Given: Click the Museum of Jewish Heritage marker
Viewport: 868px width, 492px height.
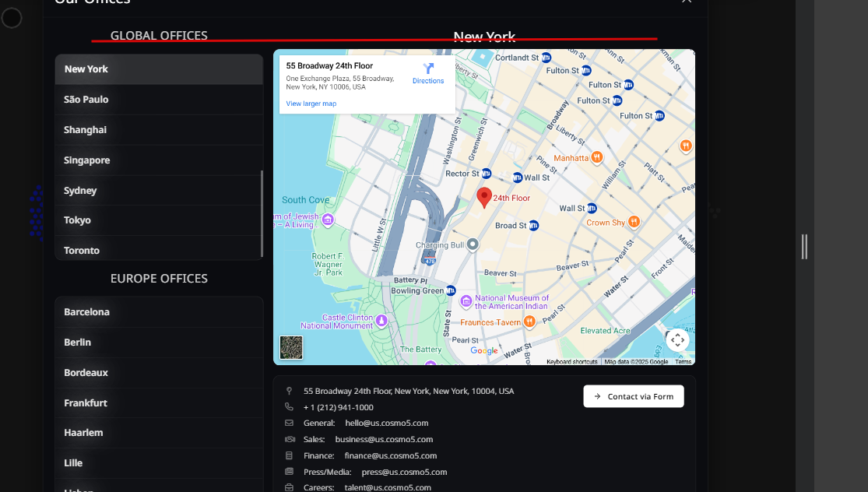Looking at the screenshot, I should pyautogui.click(x=328, y=220).
